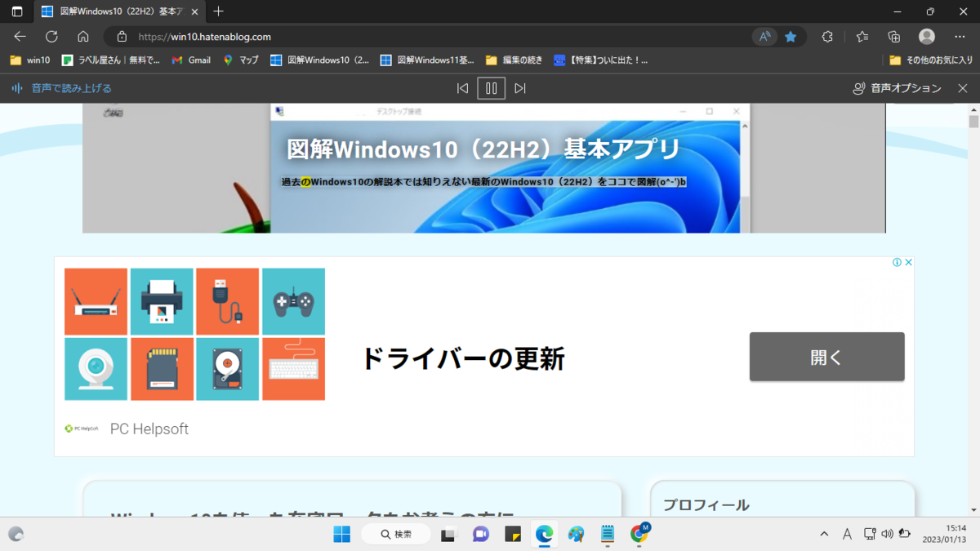The height and width of the screenshot is (551, 980).
Task: Show hidden system tray icons
Action: pos(824,534)
